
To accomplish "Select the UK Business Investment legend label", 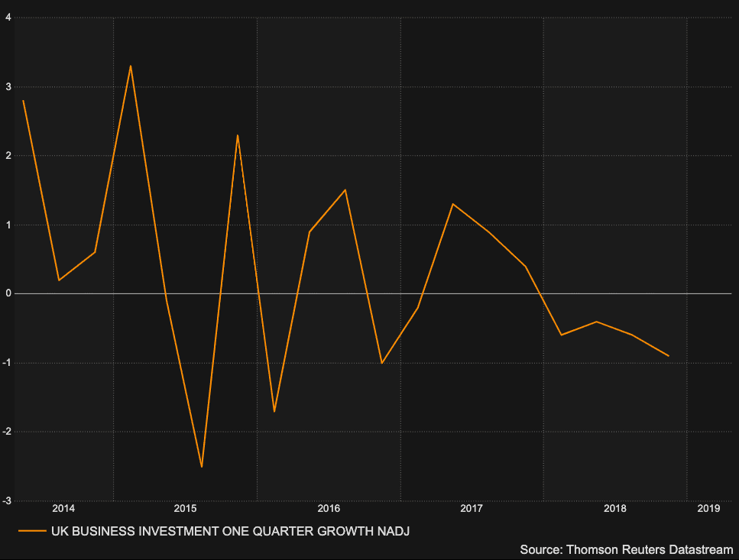I will pyautogui.click(x=230, y=530).
